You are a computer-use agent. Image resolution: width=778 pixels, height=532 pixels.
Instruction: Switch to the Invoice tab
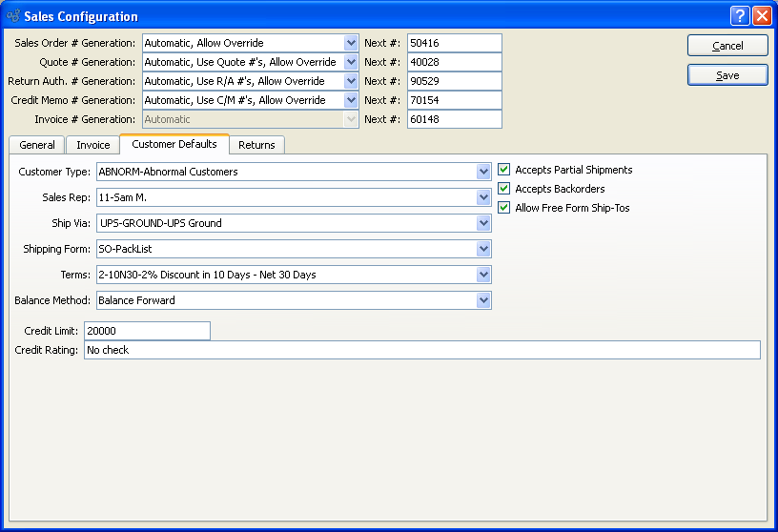click(x=93, y=145)
